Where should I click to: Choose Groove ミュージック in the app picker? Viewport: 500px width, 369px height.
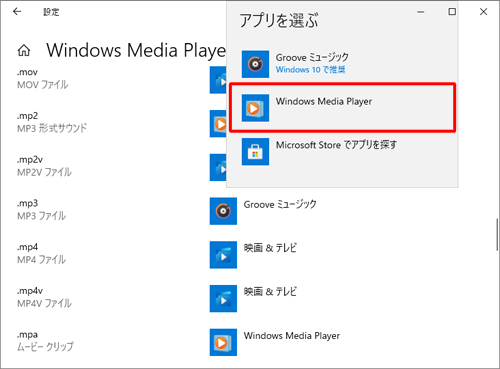tap(342, 64)
